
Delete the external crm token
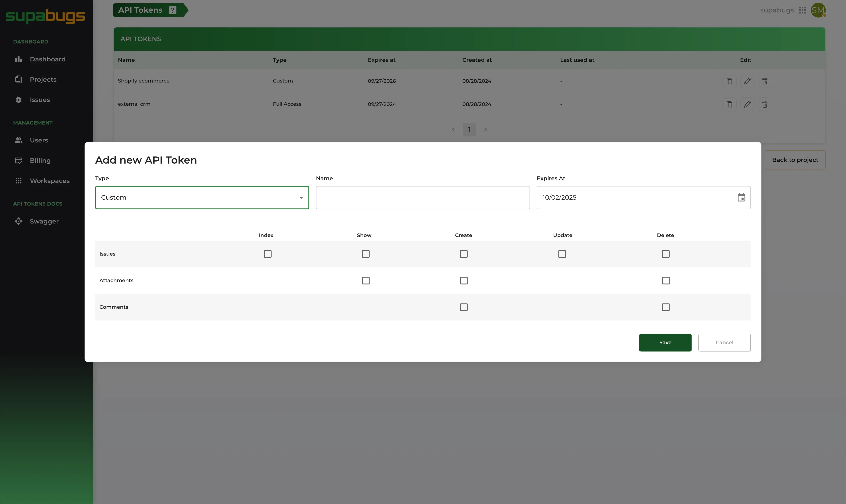point(764,104)
